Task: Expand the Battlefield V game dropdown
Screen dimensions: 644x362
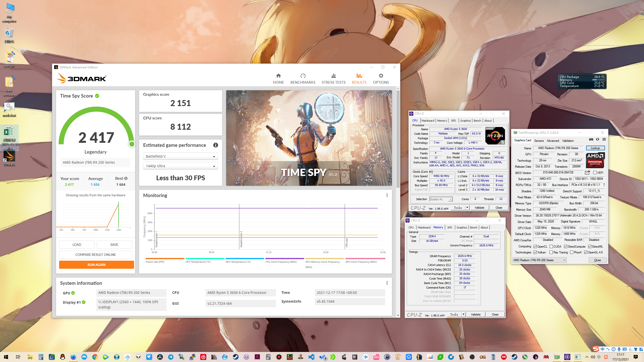Action: click(180, 156)
